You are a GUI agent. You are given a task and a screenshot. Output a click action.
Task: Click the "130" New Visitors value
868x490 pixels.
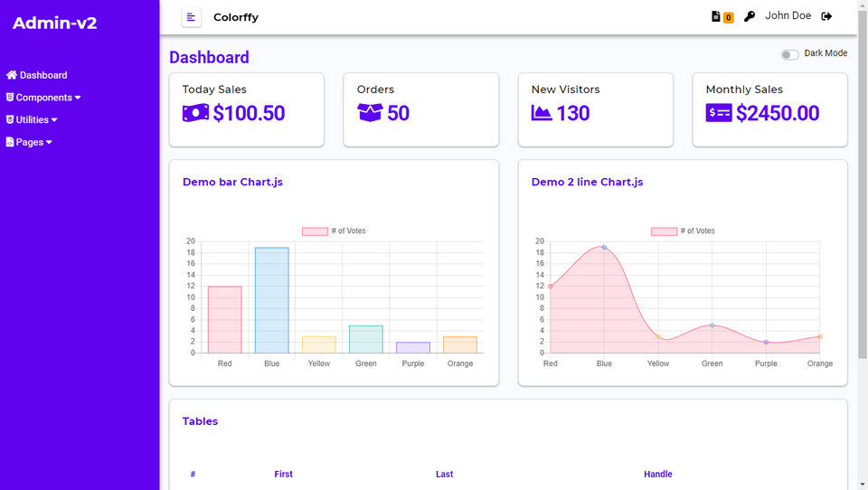573,113
